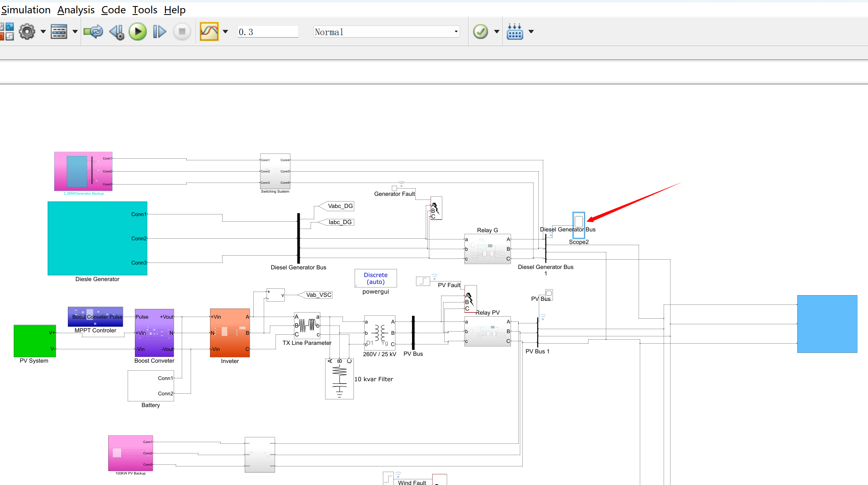Expand the Model Advisor dropdown arrow
868x485 pixels.
point(497,31)
